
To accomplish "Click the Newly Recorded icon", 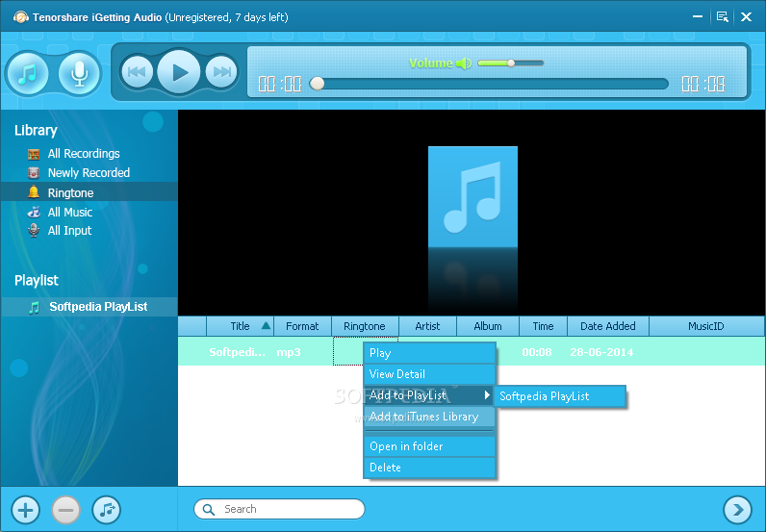I will [x=34, y=173].
